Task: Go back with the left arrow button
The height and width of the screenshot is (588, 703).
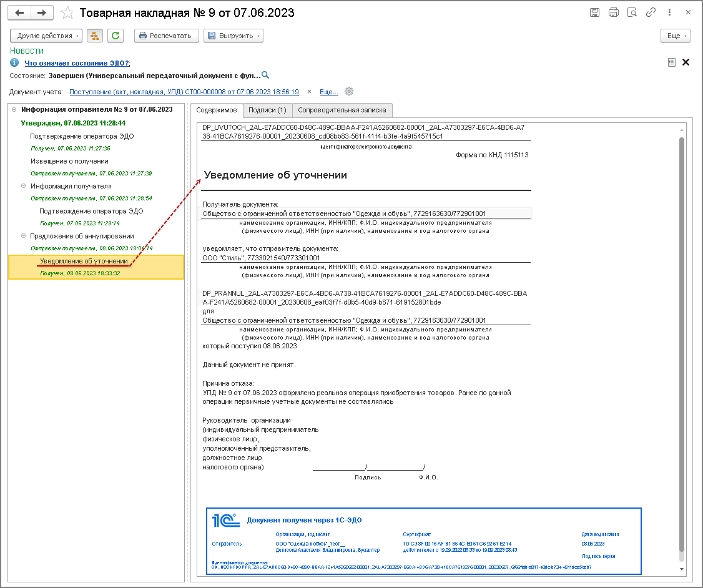Action: 19,12
